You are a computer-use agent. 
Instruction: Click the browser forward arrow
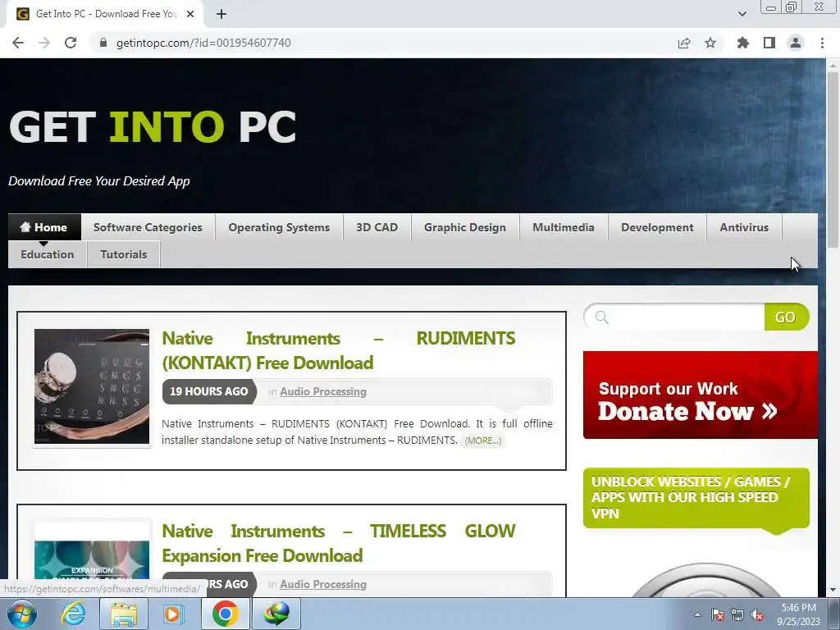[x=44, y=43]
